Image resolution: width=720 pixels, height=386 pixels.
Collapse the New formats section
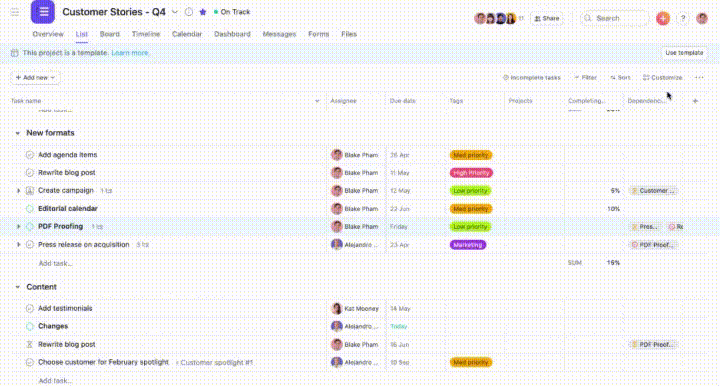point(17,133)
